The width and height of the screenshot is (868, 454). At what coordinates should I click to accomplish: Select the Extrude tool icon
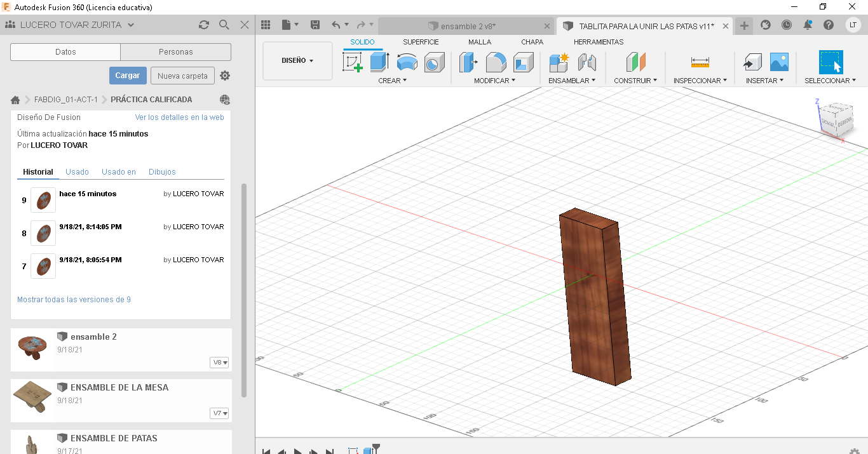coord(379,62)
